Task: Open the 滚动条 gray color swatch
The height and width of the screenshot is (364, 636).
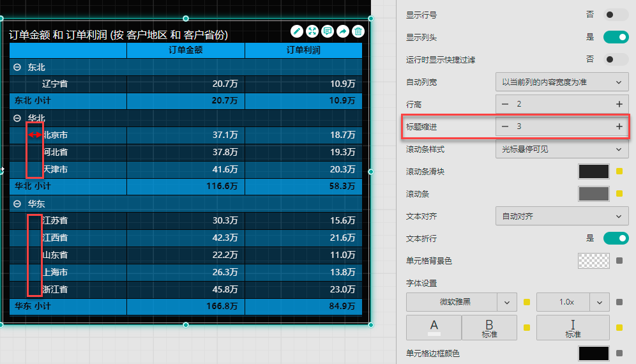Action: click(593, 193)
